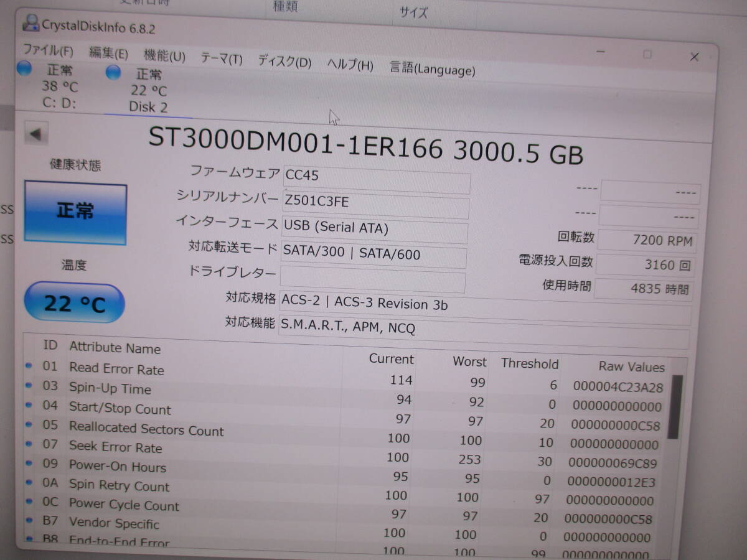This screenshot has width=747, height=560.
Task: Click the Worst column header
Action: 469,362
